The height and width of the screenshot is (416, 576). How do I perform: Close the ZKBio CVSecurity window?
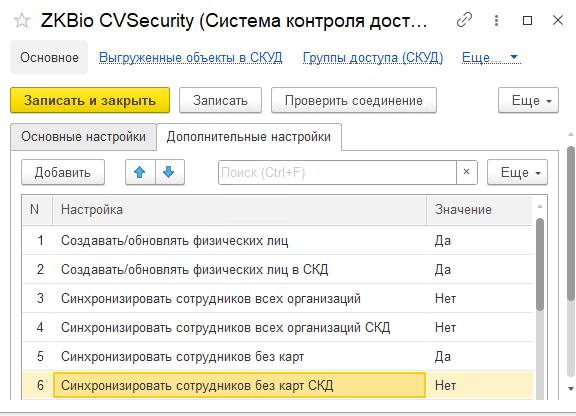pyautogui.click(x=558, y=21)
